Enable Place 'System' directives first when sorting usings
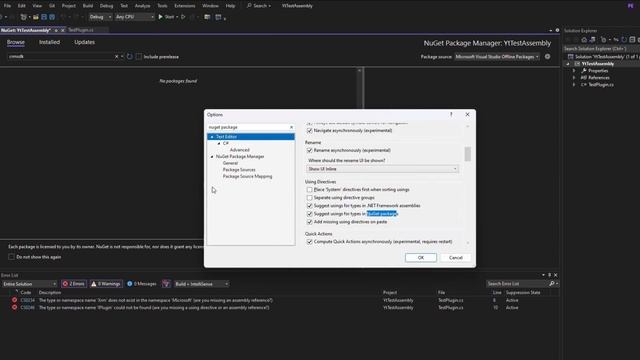The width and height of the screenshot is (640, 360). pyautogui.click(x=309, y=190)
